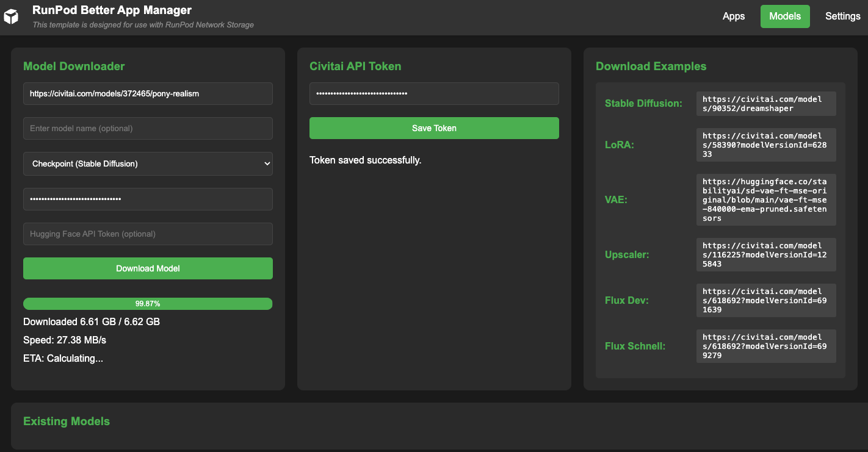This screenshot has width=868, height=452.
Task: Click the RunPod cube logo icon
Action: coord(11,16)
